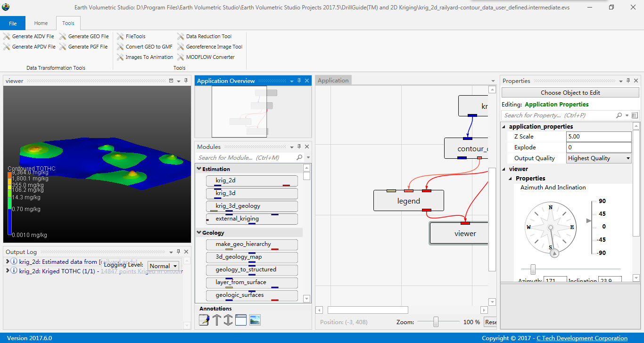Launch Generate APDV File tool
This screenshot has height=343, width=644.
29,47
